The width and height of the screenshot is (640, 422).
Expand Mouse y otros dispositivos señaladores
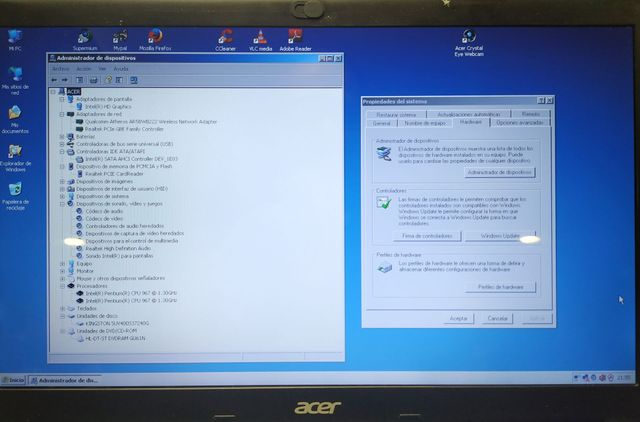pos(62,278)
